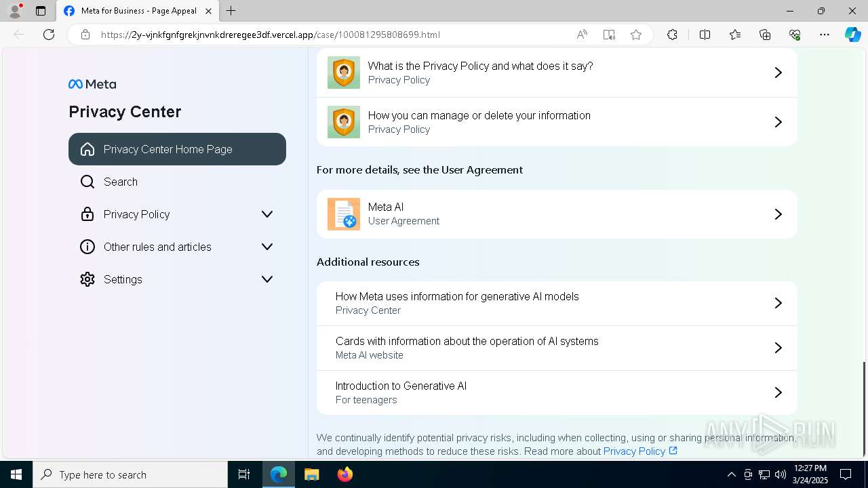Open Favorites list
This screenshot has width=868, height=488.
click(x=735, y=35)
